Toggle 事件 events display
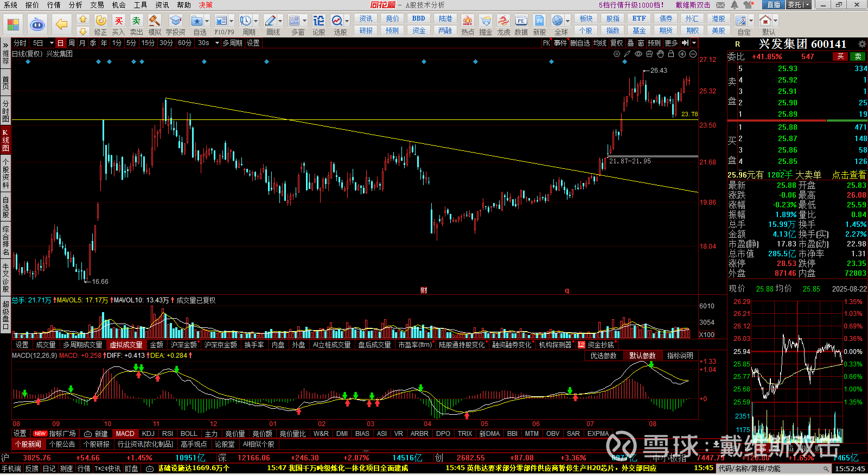This screenshot has height=475, width=868. (560, 43)
